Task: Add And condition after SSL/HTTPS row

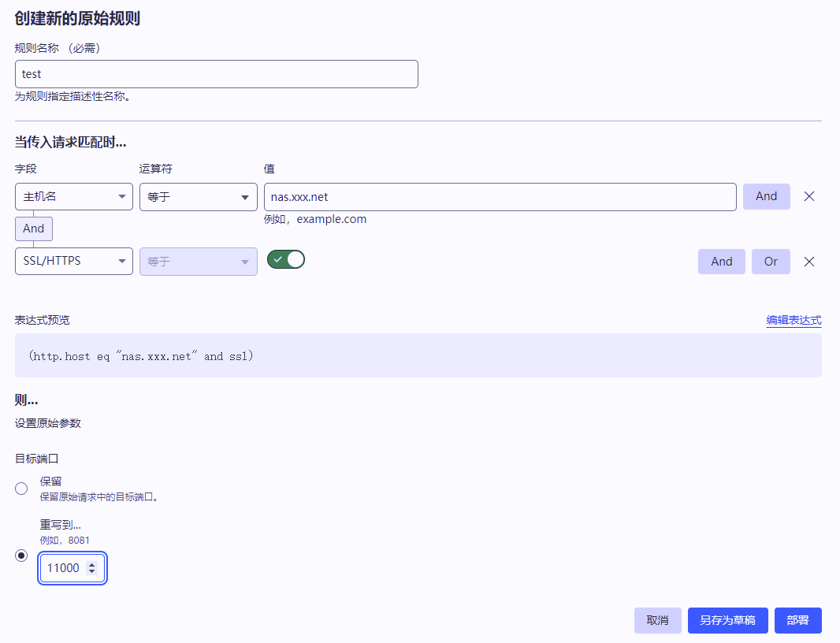Action: click(x=721, y=262)
